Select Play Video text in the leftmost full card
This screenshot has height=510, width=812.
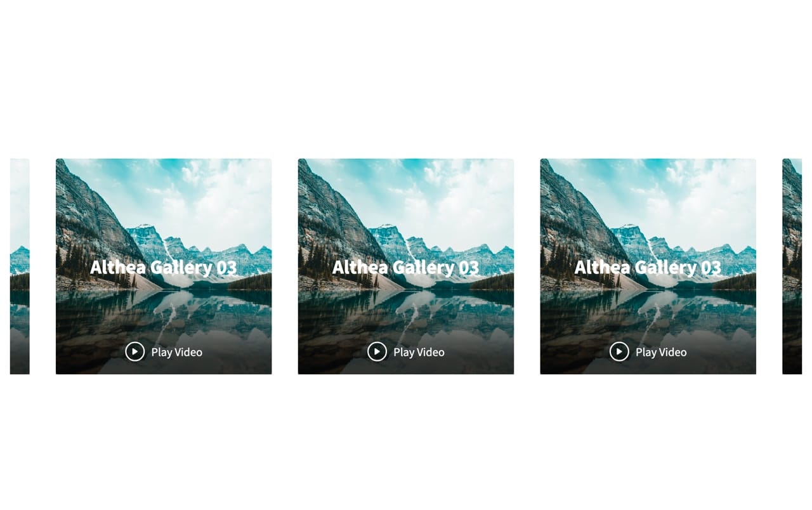coord(176,352)
